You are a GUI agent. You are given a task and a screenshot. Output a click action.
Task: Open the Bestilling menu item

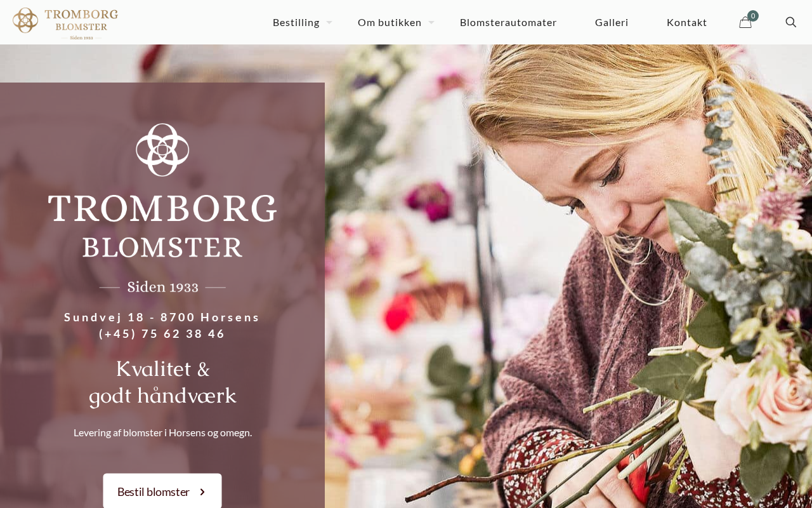(296, 22)
